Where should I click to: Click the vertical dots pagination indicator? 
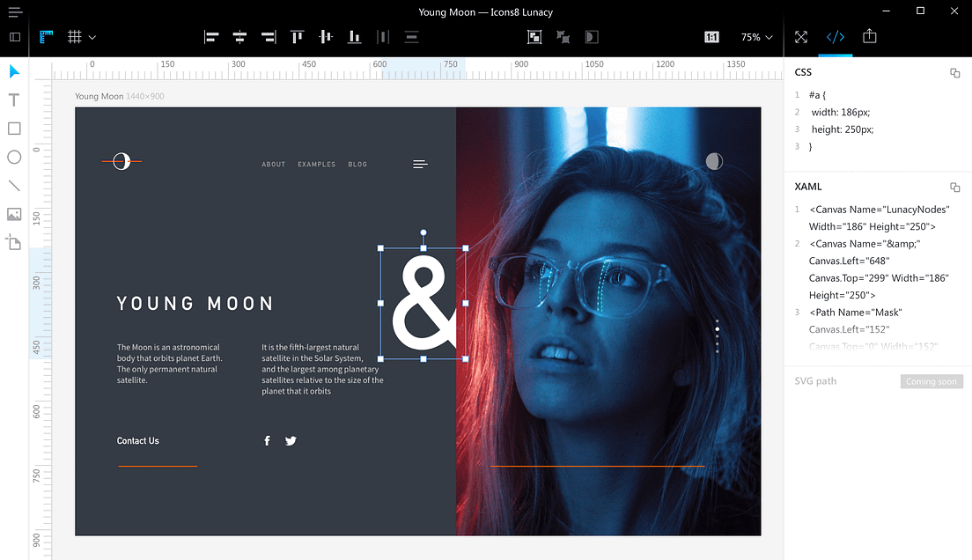click(x=718, y=336)
